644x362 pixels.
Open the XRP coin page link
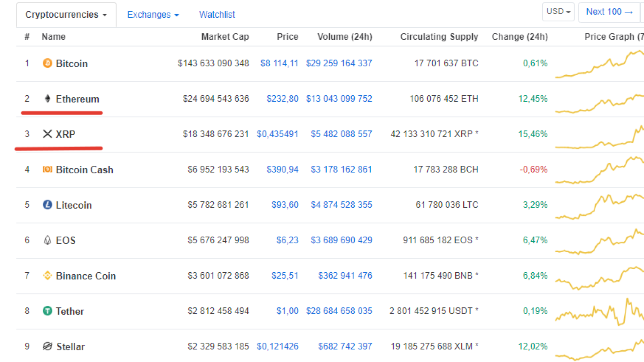pos(66,134)
